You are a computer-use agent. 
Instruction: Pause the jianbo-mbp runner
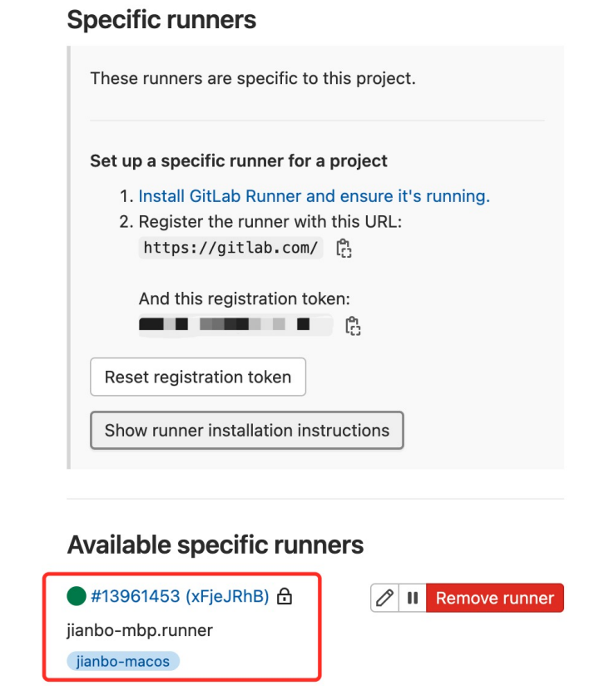412,598
